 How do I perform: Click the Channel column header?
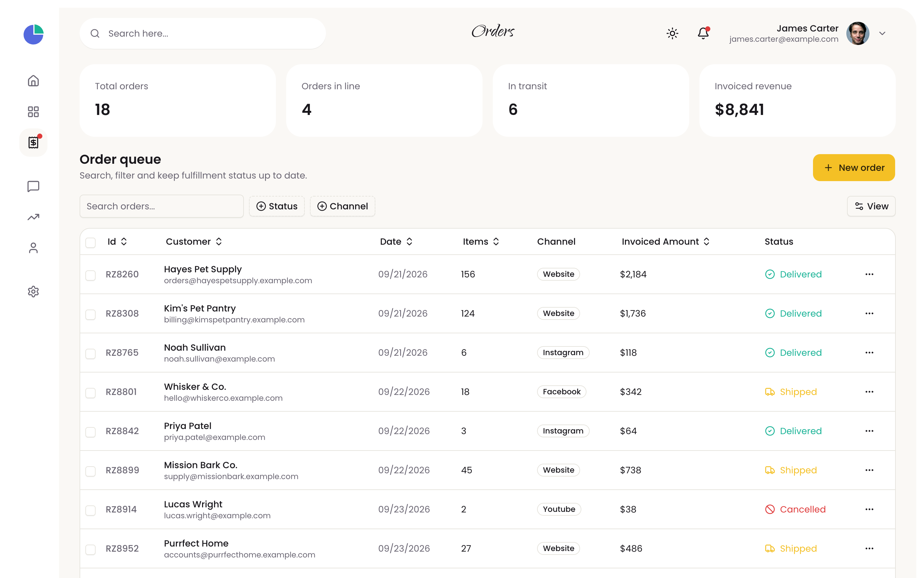556,241
